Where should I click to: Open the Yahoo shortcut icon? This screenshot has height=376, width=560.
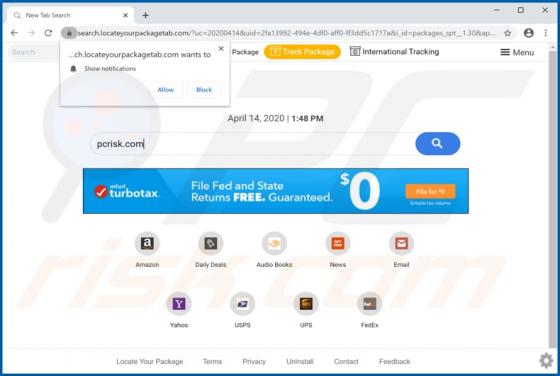pos(179,304)
